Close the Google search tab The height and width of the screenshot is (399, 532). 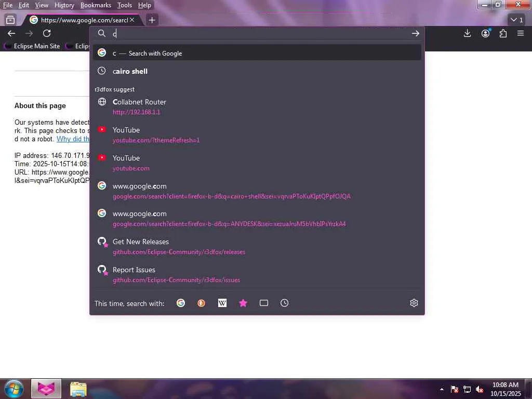pyautogui.click(x=132, y=20)
